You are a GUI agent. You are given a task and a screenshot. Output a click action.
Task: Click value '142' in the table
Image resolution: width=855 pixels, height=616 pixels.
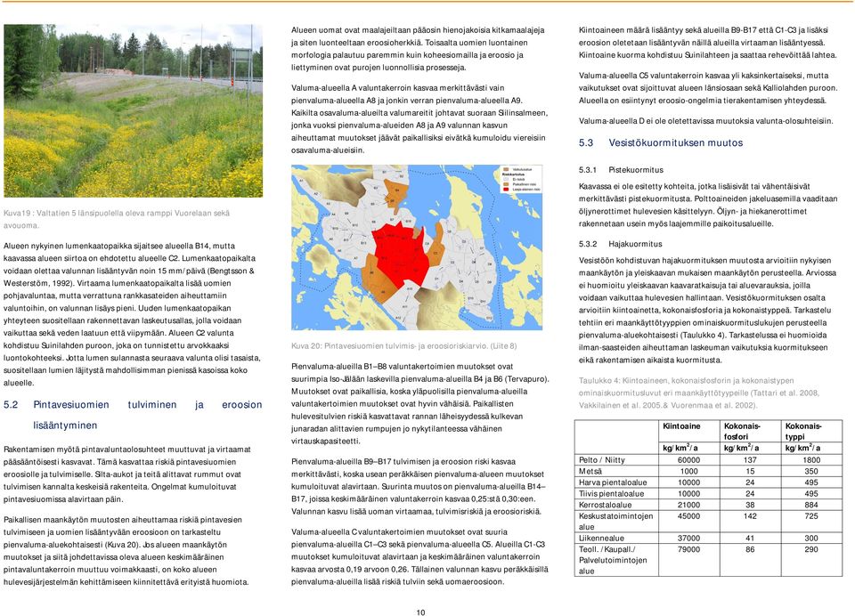click(750, 515)
